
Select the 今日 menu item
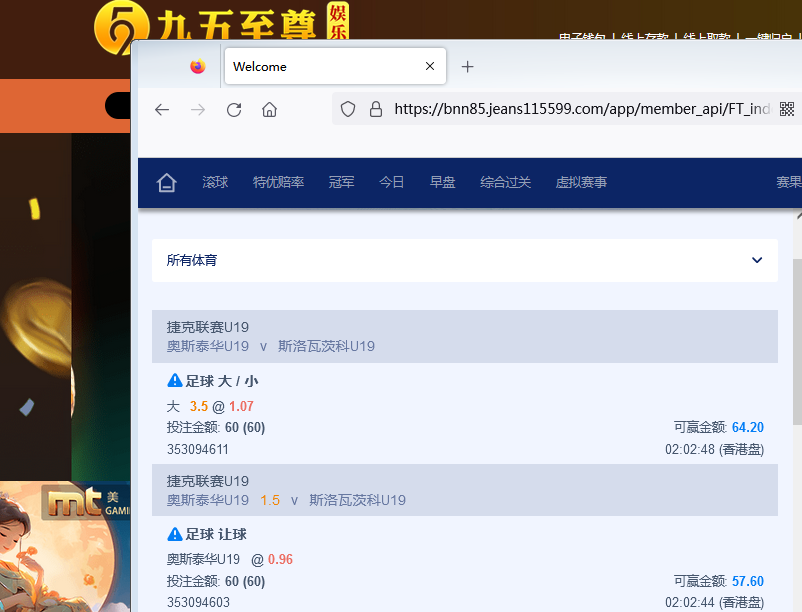click(391, 183)
